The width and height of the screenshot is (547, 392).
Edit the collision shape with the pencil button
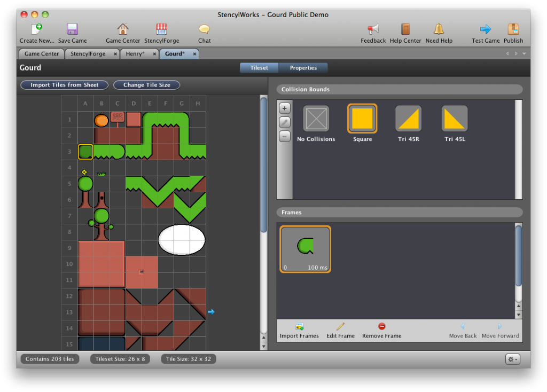(285, 122)
